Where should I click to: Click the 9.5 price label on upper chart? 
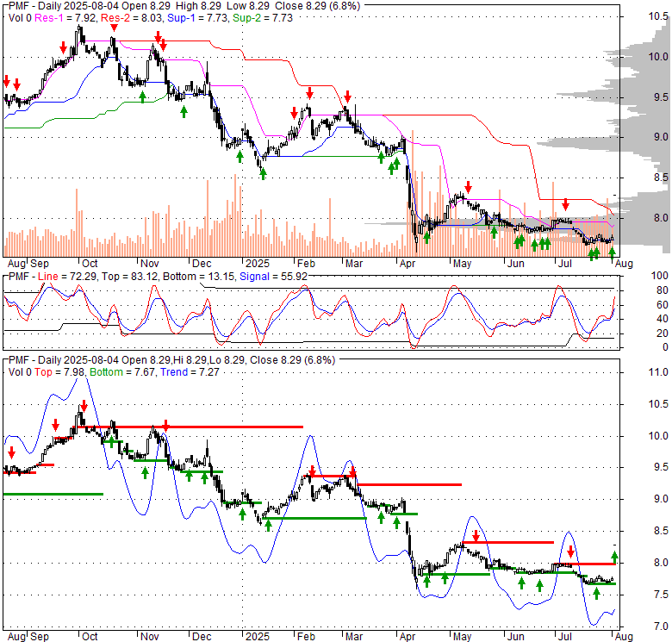[661, 97]
